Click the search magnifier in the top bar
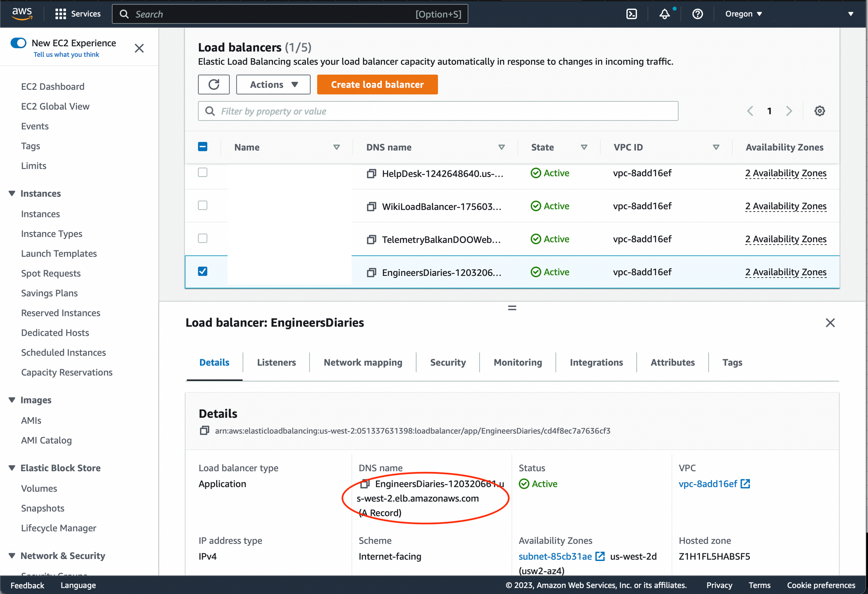Image resolution: width=868 pixels, height=594 pixels. (124, 14)
